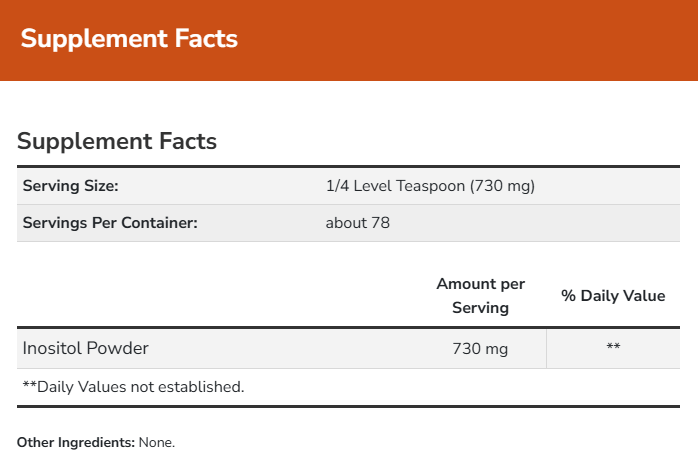Select the "Servings Per Container:" label
Image resolution: width=698 pixels, height=462 pixels.
click(110, 223)
